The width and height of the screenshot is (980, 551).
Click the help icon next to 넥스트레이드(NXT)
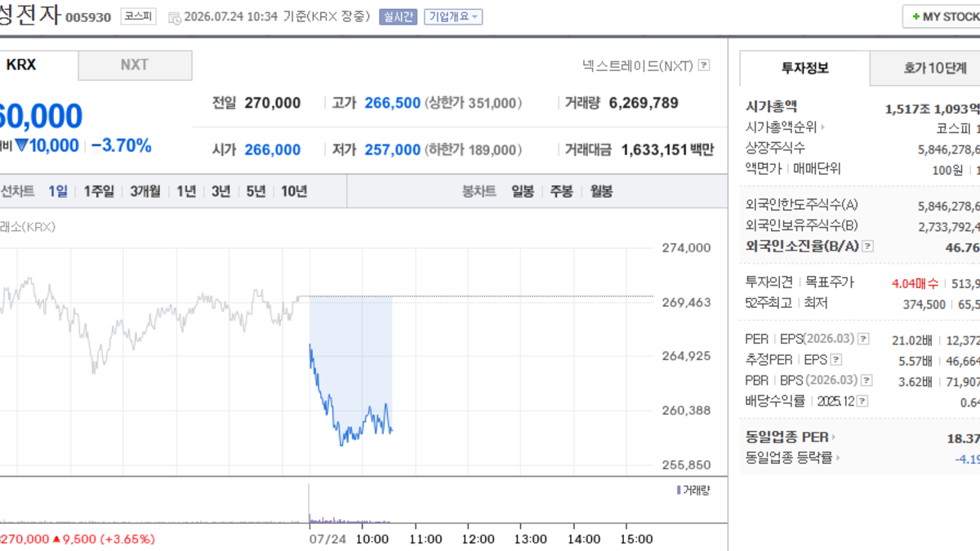704,65
